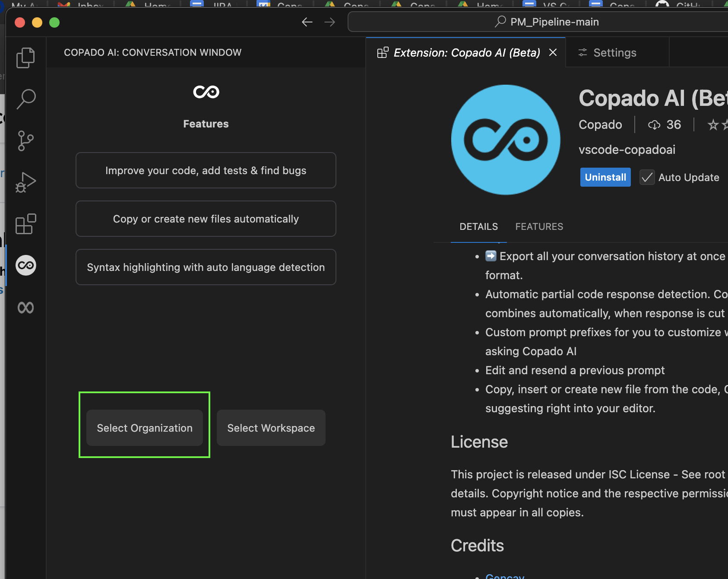
Task: Click the Uninstall button
Action: tap(605, 177)
